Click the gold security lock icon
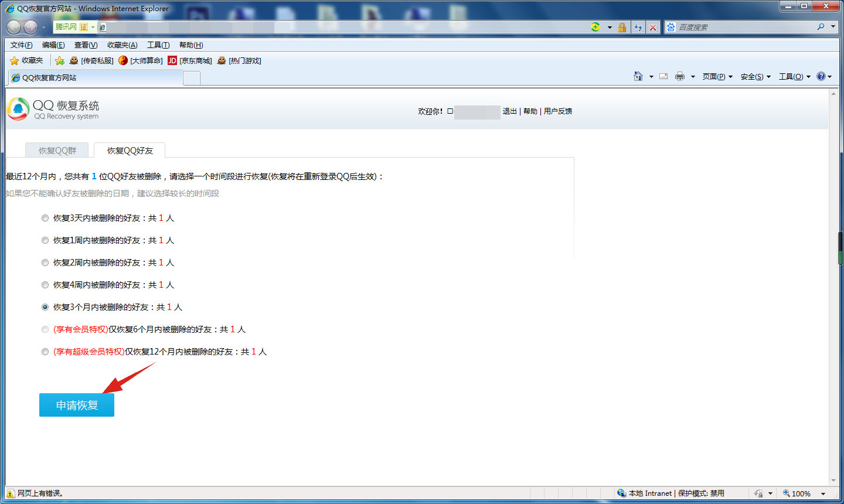 coord(622,27)
